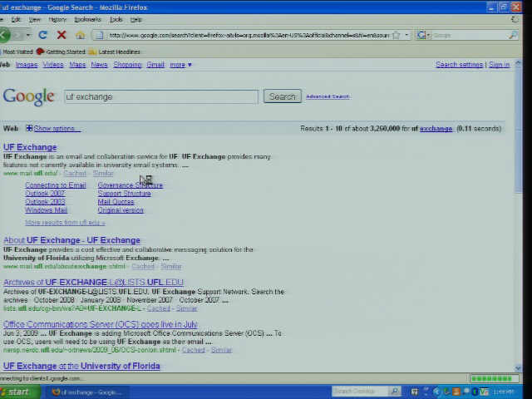532x399 pixels.
Task: Open Latest Headlines feed folder
Action: (x=114, y=52)
